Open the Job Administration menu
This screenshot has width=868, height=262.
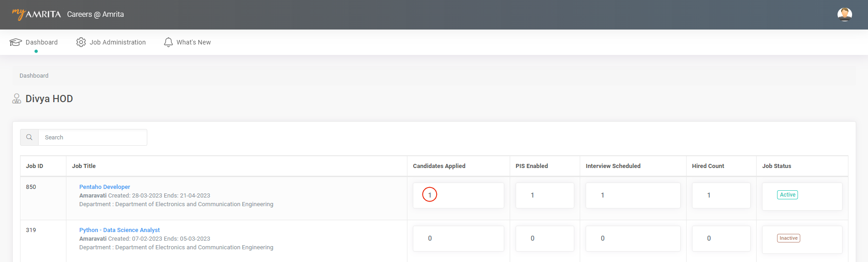click(117, 42)
